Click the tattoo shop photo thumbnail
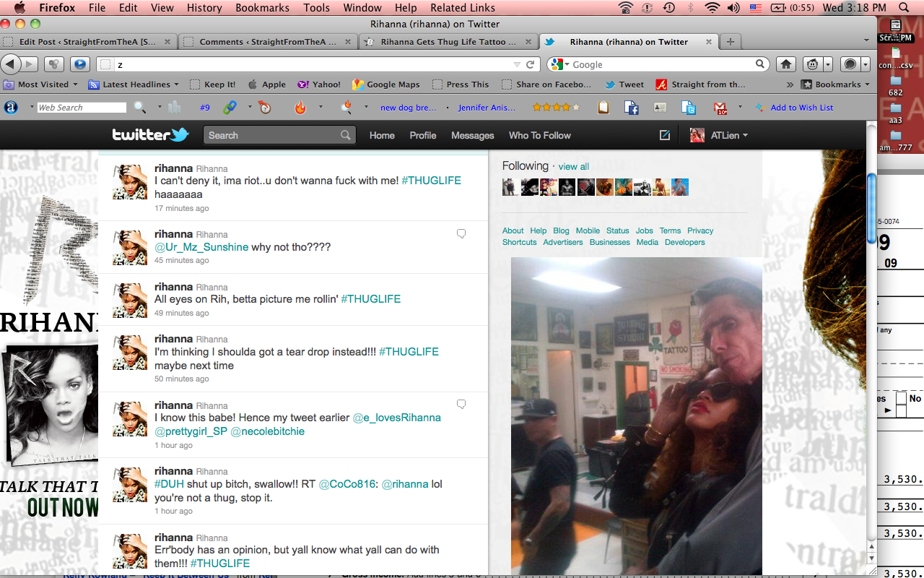The width and height of the screenshot is (924, 578). point(636,415)
